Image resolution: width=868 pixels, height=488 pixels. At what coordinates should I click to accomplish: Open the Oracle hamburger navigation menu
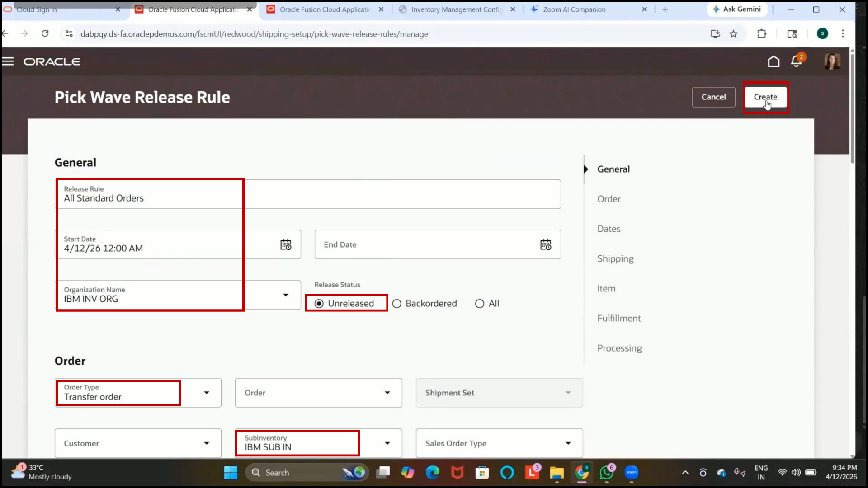point(8,61)
